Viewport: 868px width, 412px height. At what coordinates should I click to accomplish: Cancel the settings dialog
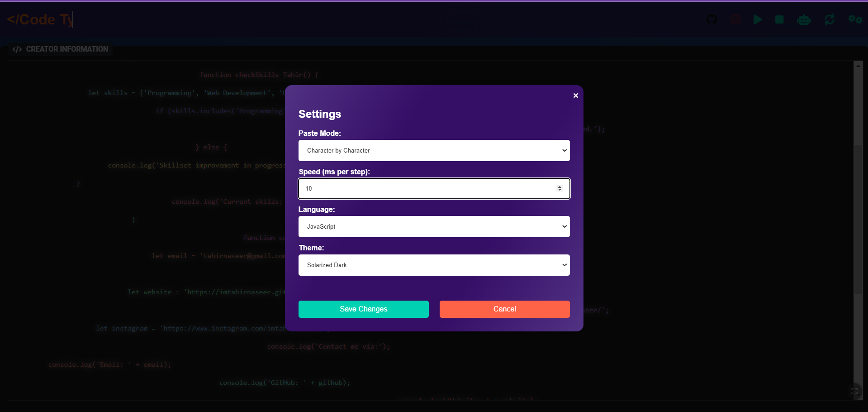504,309
